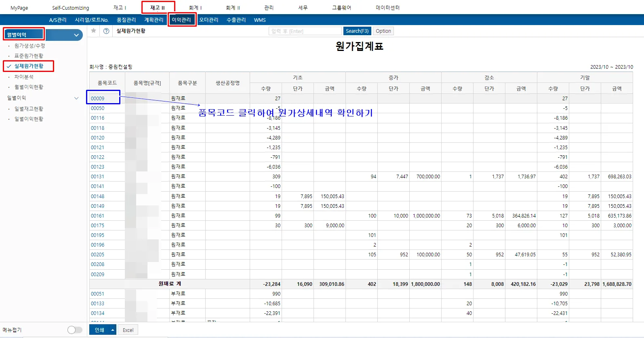Open the 데이터센터 top menu
Screen dimensions: 644x338
[388, 8]
